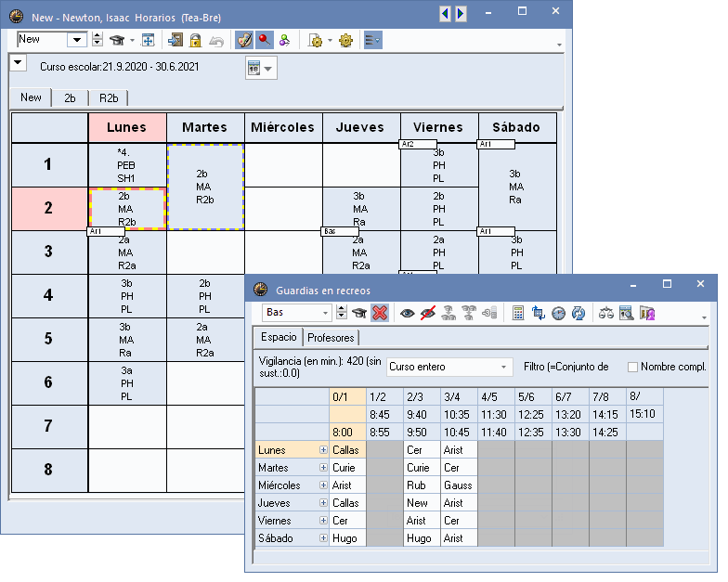Click the graduation cap icon in Horarios toolbar

tap(117, 41)
